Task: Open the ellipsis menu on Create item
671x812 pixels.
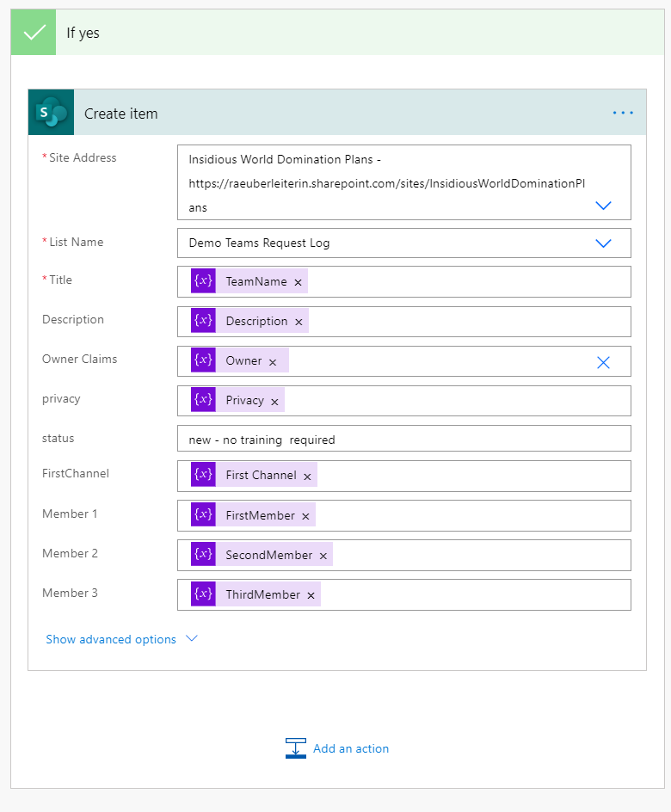Action: [x=622, y=112]
